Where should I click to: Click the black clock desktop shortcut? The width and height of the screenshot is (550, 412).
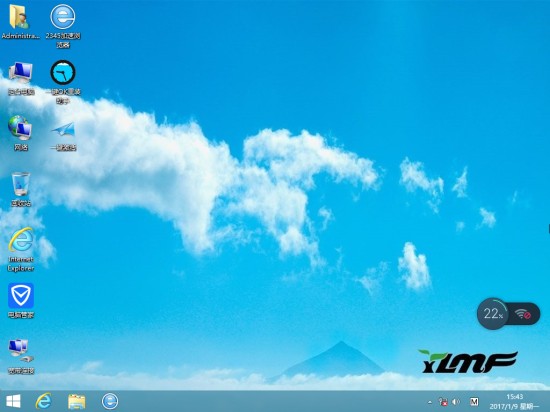click(63, 82)
